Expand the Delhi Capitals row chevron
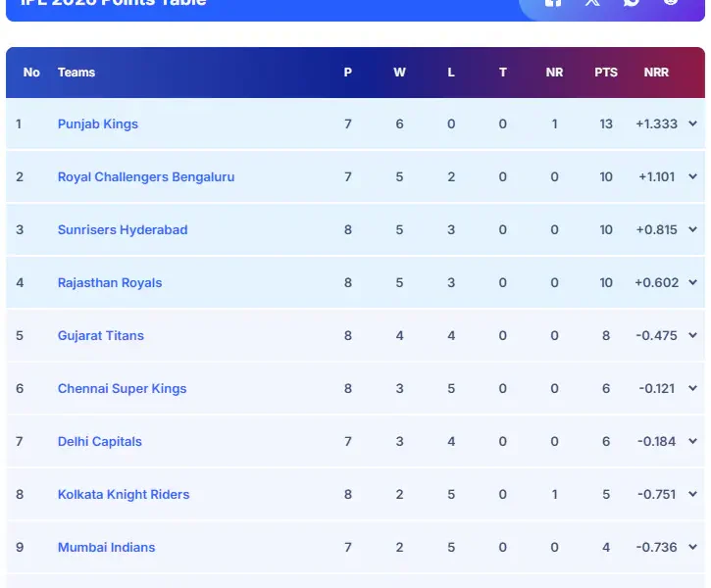The image size is (711, 588). [x=692, y=442]
